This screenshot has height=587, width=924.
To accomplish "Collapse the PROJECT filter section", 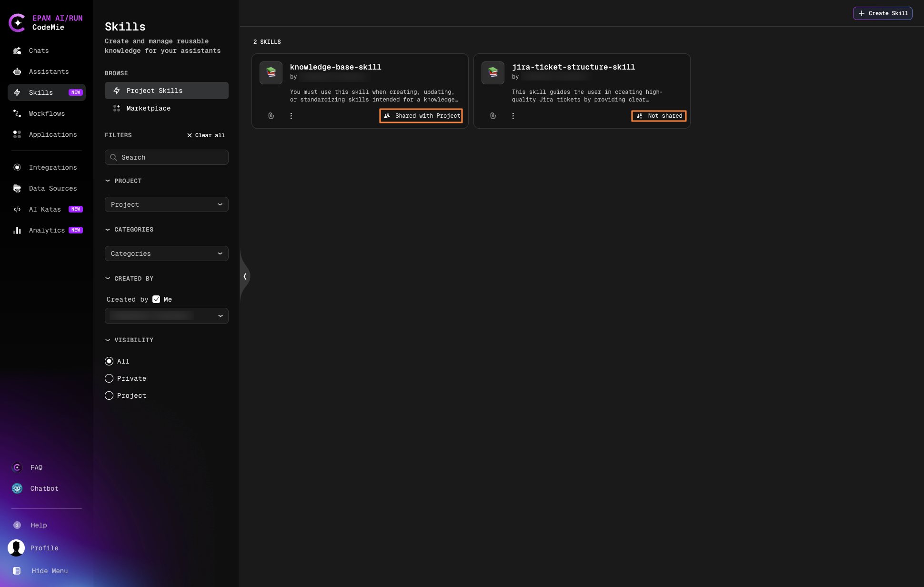I will coord(123,181).
